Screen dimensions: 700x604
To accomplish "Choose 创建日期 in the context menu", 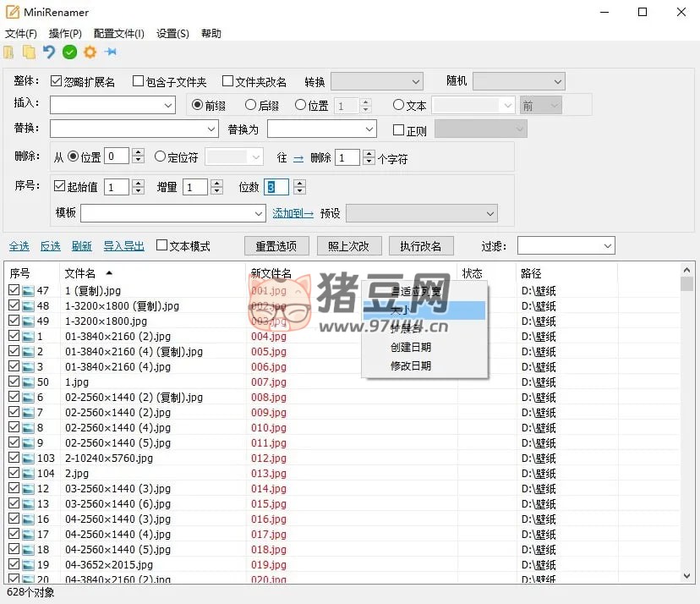I will click(x=411, y=348).
